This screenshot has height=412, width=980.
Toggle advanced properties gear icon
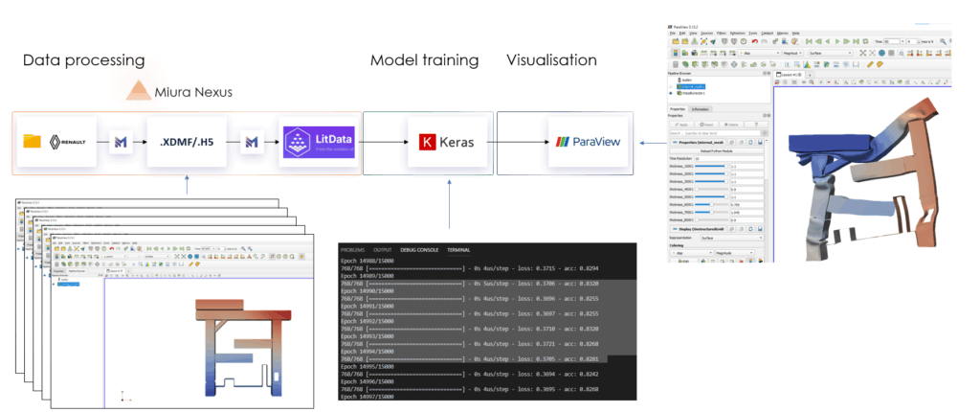point(765,133)
